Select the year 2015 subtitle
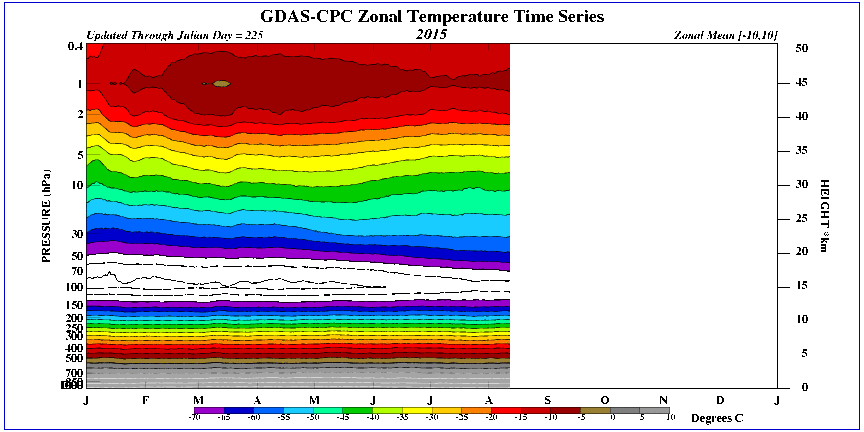The height and width of the screenshot is (432, 864). 431,35
